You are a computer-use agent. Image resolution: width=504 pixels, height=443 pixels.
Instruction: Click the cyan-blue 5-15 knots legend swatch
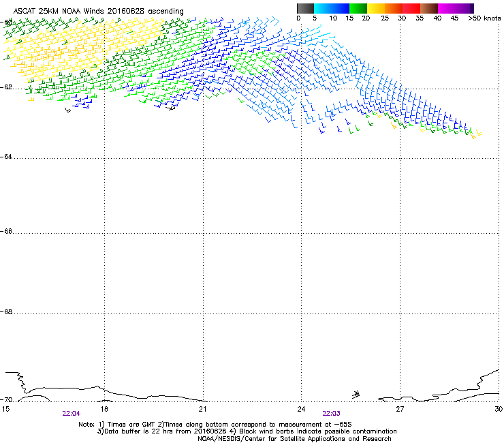coord(332,8)
